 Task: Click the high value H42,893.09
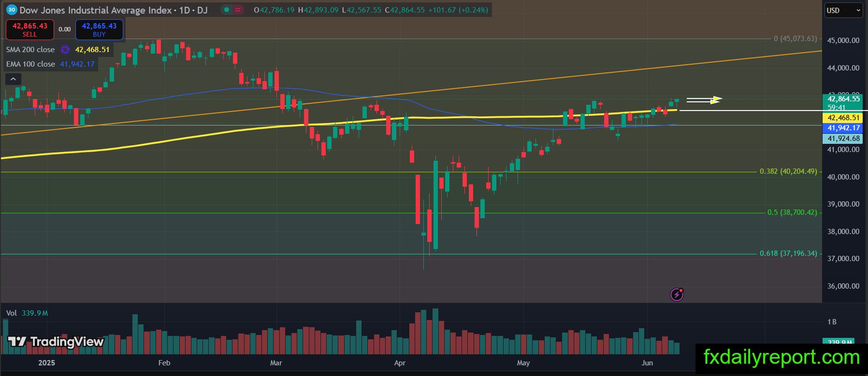[318, 10]
